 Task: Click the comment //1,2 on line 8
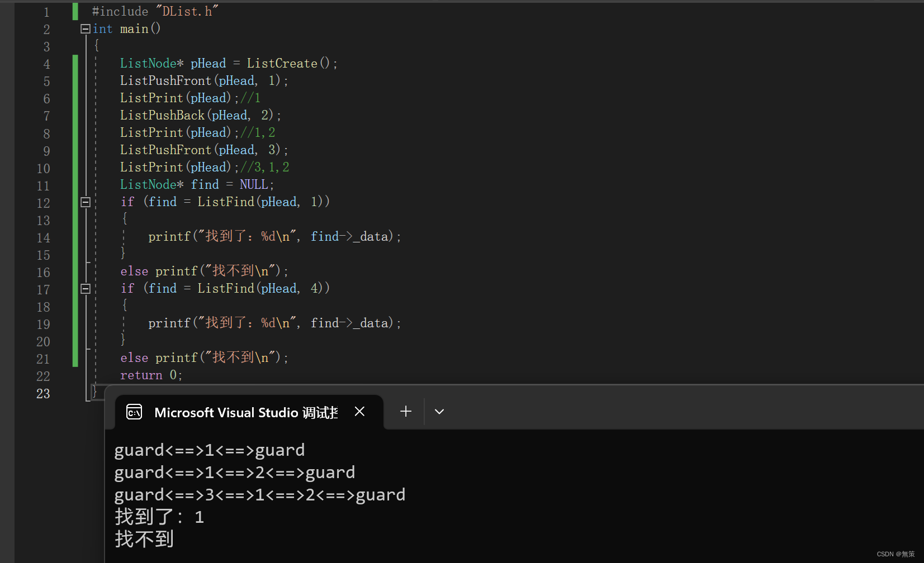258,133
